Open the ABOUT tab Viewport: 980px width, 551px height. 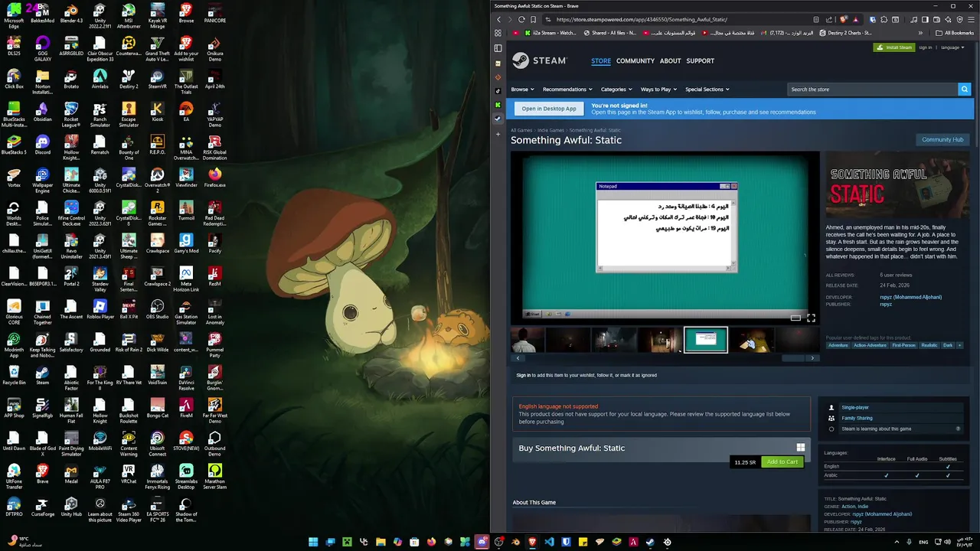coord(670,60)
